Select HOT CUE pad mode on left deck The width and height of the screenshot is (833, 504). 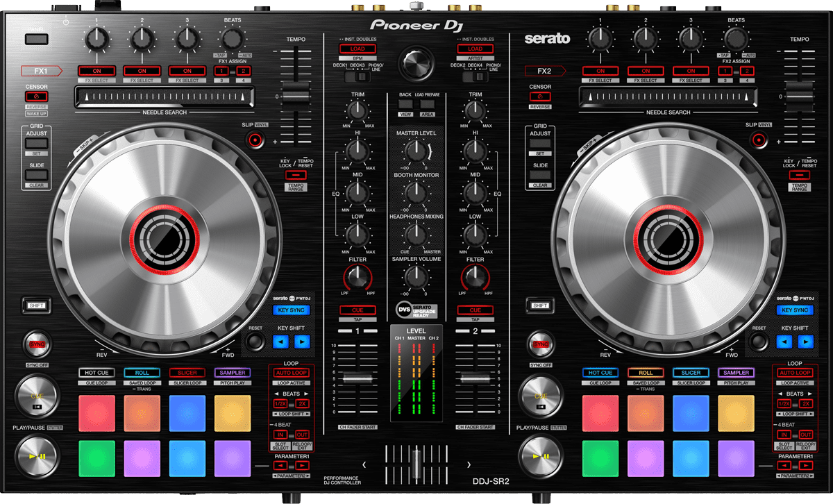pyautogui.click(x=96, y=373)
